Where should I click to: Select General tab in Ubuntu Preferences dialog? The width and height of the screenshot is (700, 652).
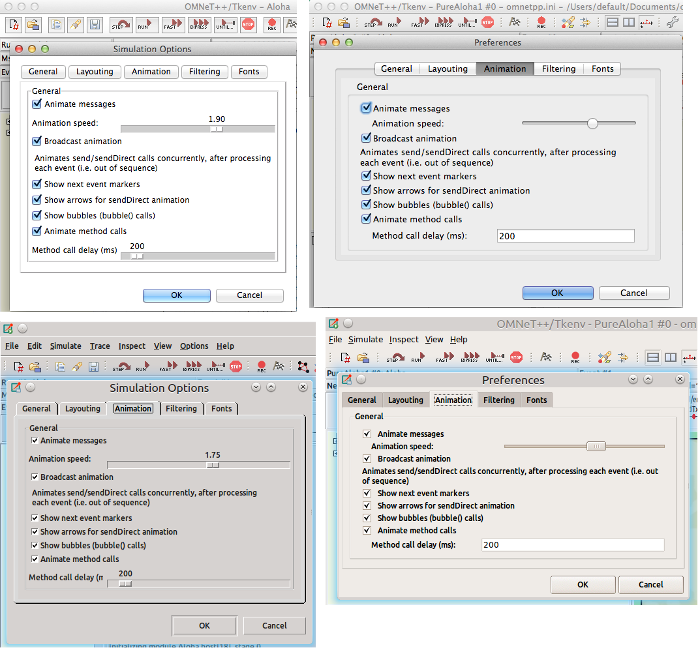click(362, 400)
